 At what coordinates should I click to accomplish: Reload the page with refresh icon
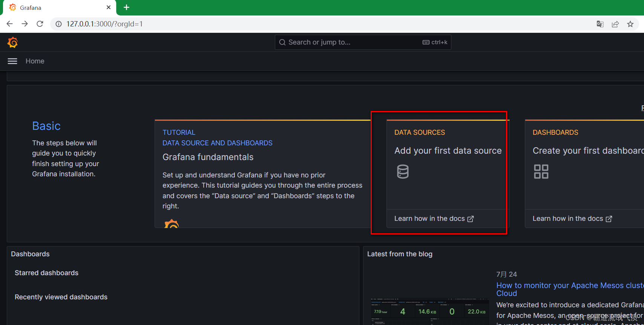pyautogui.click(x=40, y=24)
